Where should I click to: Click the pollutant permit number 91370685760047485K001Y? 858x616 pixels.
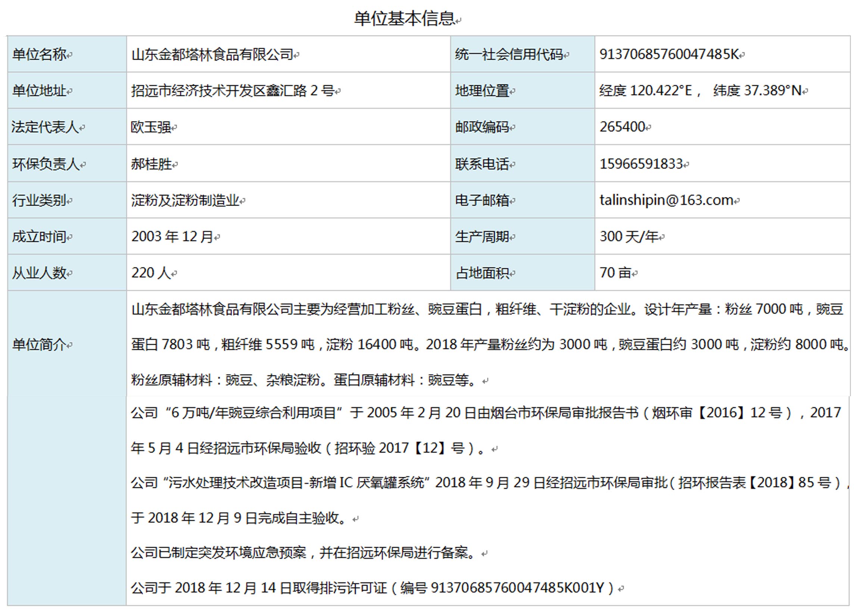(517, 588)
